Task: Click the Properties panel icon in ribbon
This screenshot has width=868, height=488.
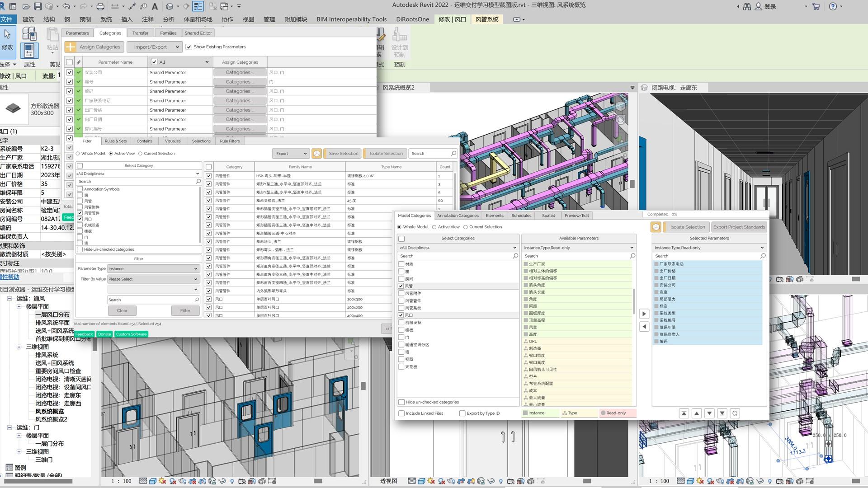Action: [29, 50]
